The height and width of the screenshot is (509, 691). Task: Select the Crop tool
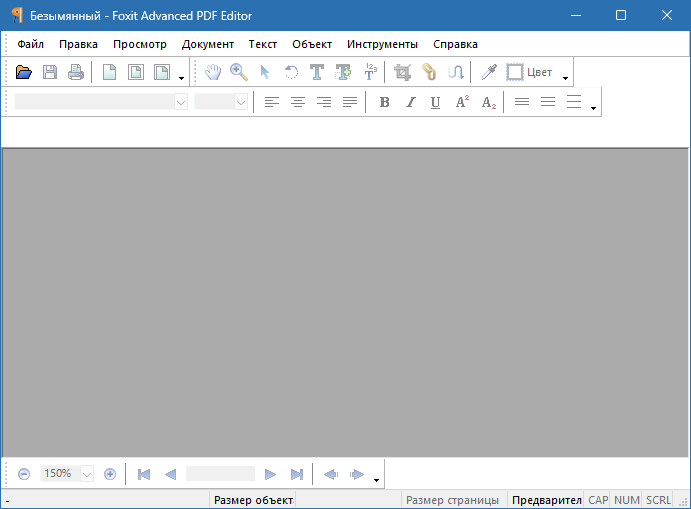click(x=402, y=72)
